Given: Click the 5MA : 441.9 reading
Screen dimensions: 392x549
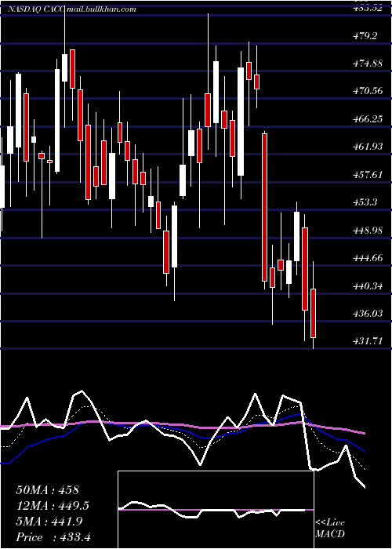Looking at the screenshot, I should pos(49,522).
